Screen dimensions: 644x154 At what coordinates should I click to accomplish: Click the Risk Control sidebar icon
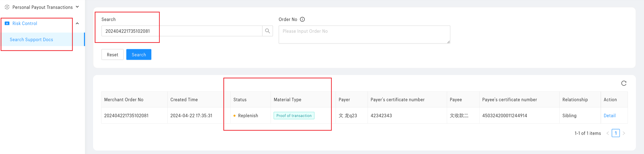[x=7, y=23]
